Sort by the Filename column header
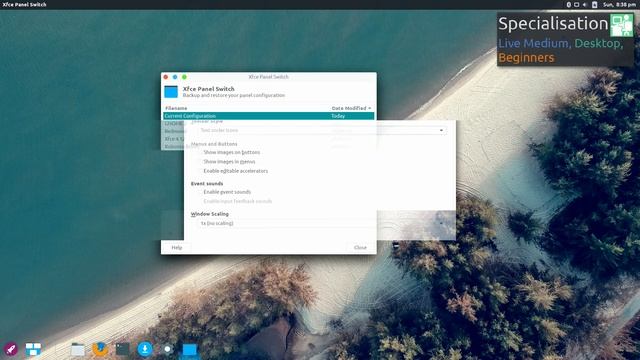 tap(176, 108)
